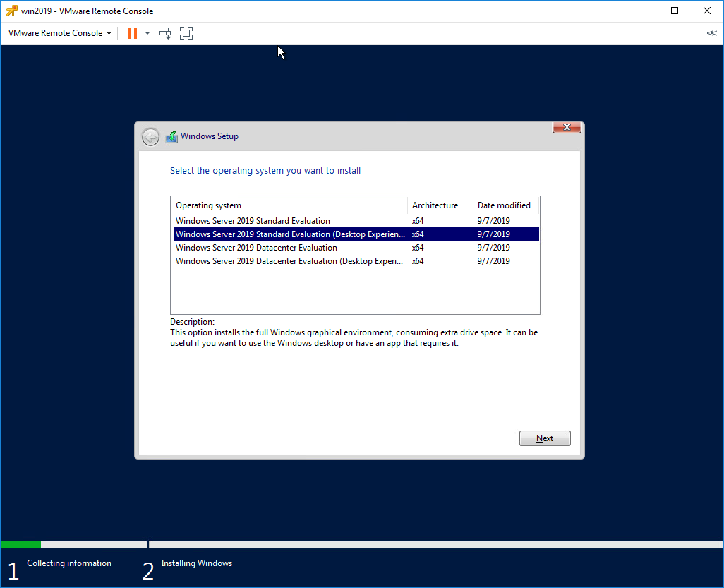Collapse the toolbar with the chevron icon

(x=711, y=33)
